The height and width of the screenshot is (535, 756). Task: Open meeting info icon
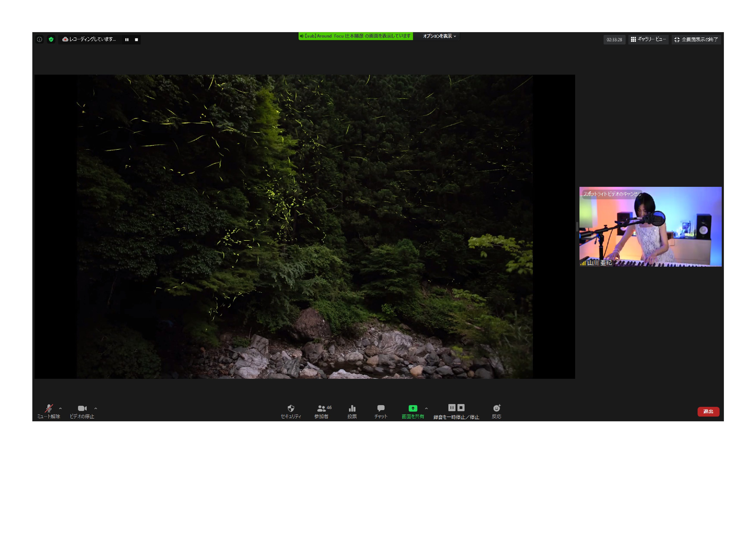point(39,39)
